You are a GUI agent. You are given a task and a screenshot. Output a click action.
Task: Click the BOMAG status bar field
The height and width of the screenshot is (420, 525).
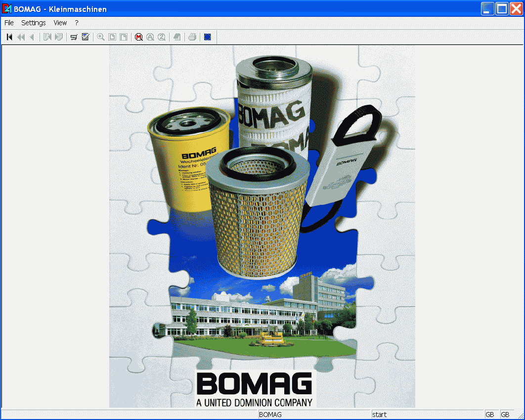point(314,415)
